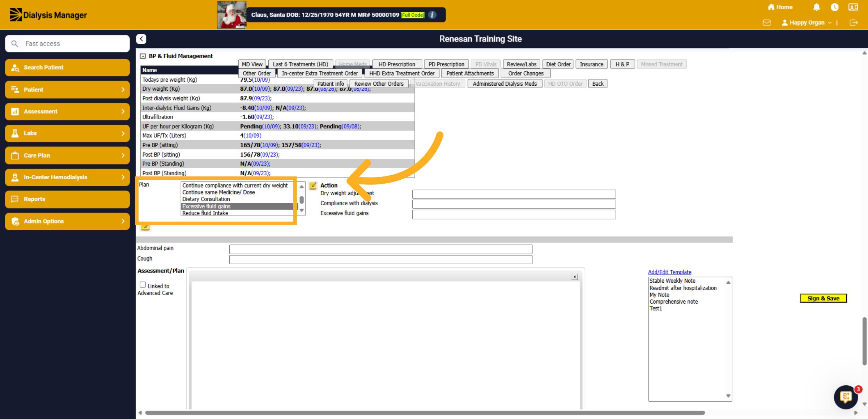Expand In-Center Hemodialysis chevron
This screenshot has height=419, width=868.
(123, 178)
